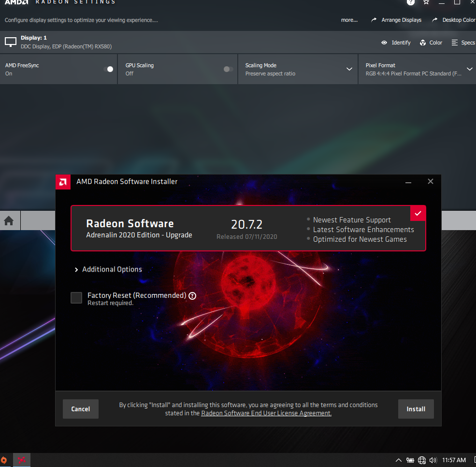Click the Display 1 monitor icon
The height and width of the screenshot is (467, 476).
click(11, 42)
